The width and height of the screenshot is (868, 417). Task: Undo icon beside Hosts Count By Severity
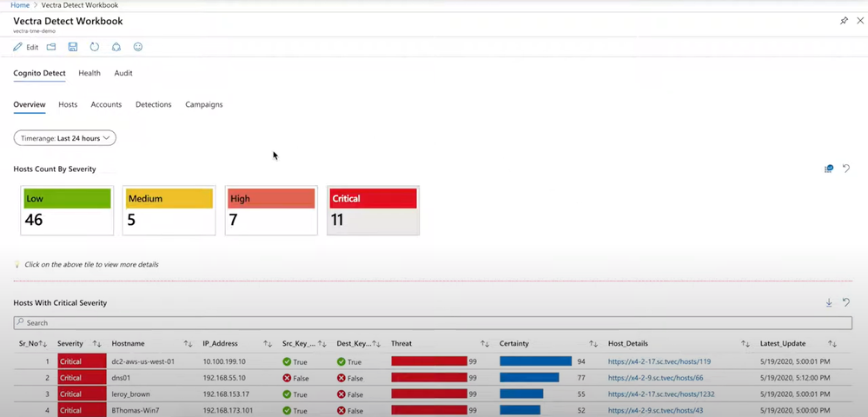[846, 169]
